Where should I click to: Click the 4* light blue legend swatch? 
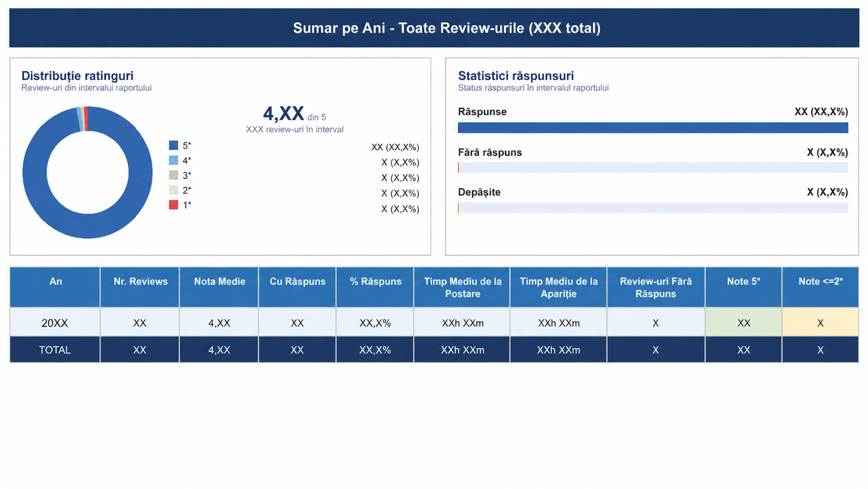point(173,160)
